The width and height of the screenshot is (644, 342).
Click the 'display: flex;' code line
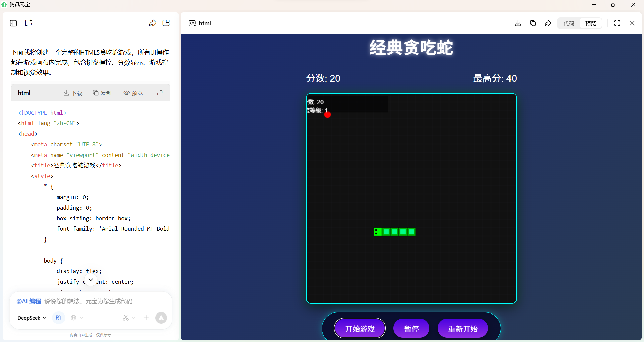click(x=79, y=271)
